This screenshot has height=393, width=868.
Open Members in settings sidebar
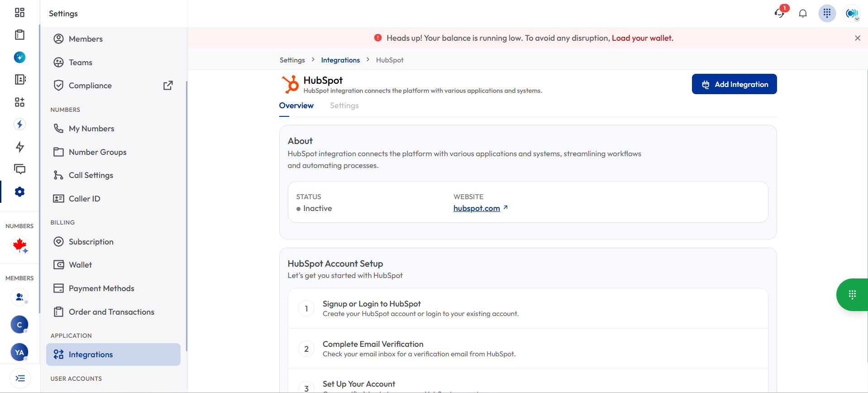point(113,39)
